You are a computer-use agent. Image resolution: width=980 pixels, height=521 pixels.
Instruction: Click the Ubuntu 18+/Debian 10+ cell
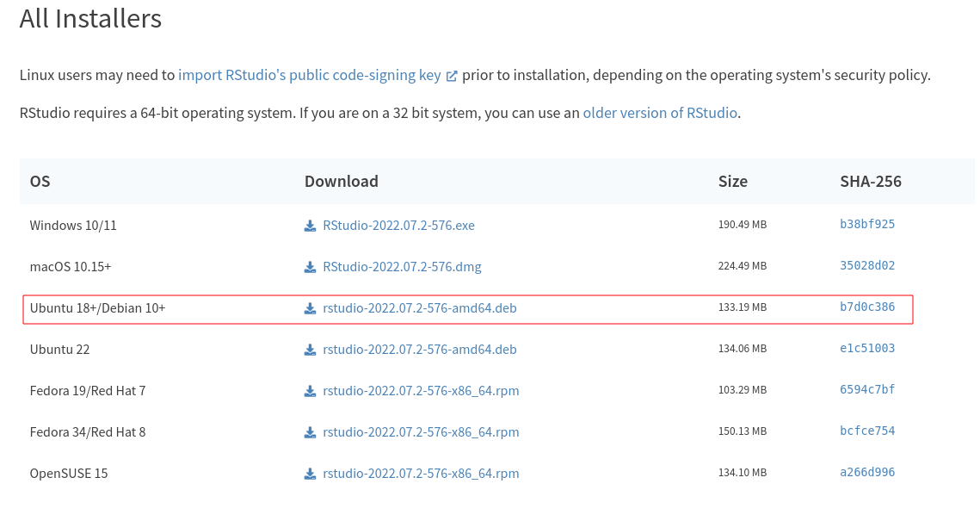(97, 307)
